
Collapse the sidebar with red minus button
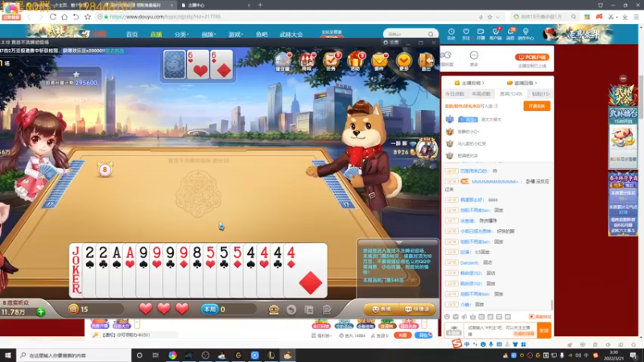point(623,78)
